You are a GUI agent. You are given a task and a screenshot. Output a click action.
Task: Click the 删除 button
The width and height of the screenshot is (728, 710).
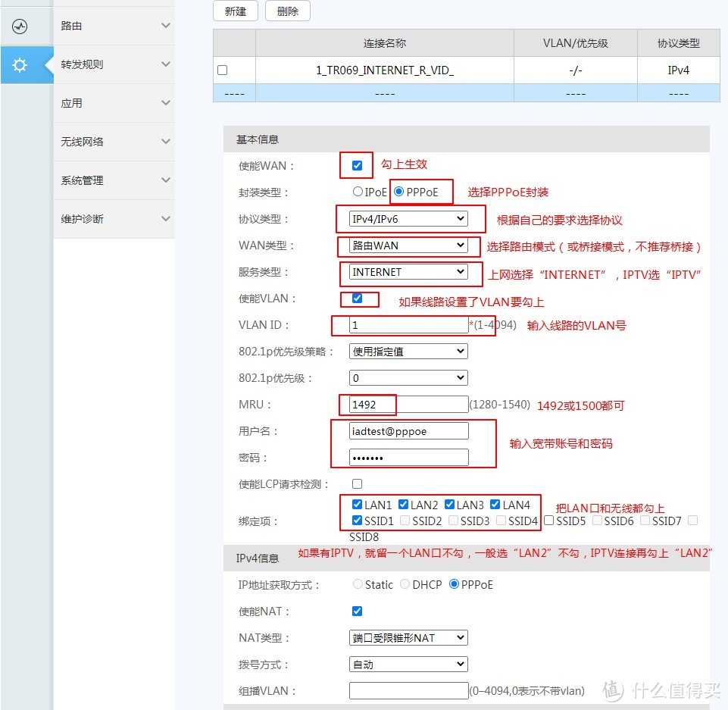pos(287,11)
